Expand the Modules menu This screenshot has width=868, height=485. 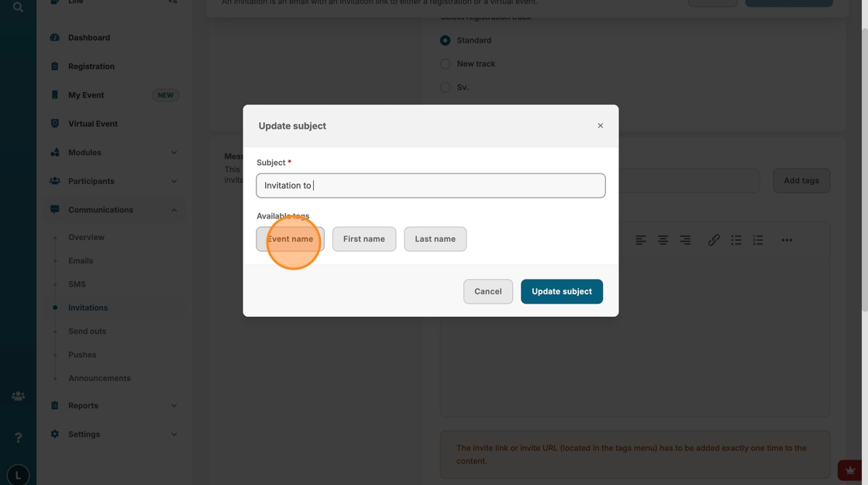(174, 153)
